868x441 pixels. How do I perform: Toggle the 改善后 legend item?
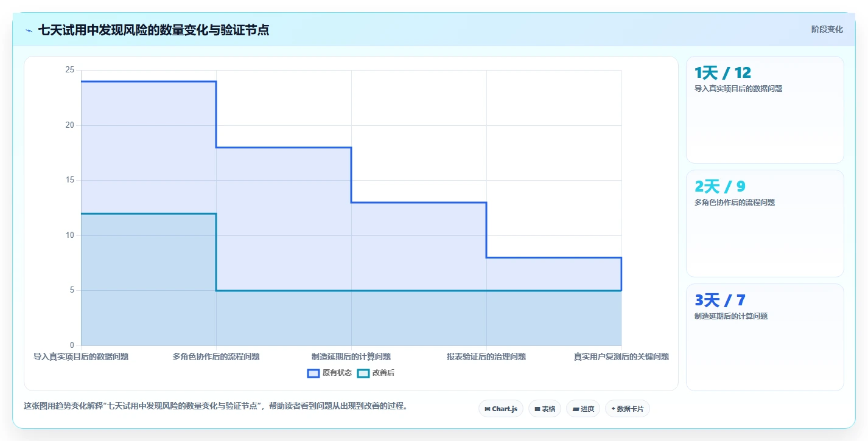tap(376, 373)
